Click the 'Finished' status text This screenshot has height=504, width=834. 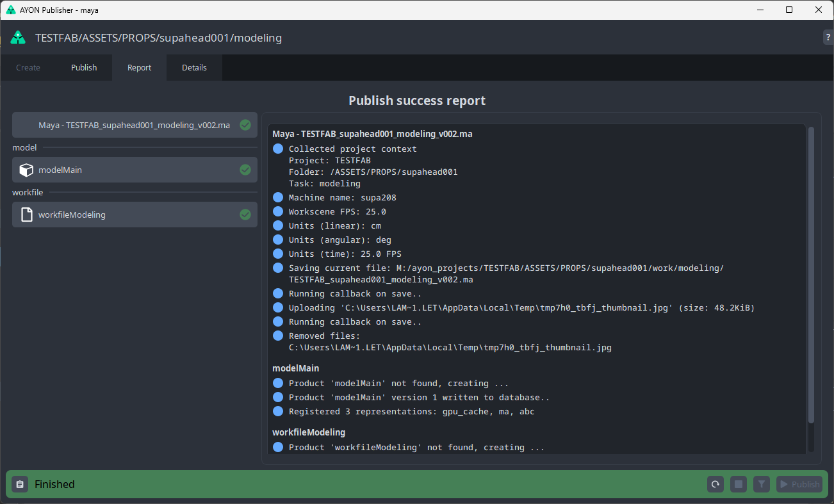[x=54, y=484]
